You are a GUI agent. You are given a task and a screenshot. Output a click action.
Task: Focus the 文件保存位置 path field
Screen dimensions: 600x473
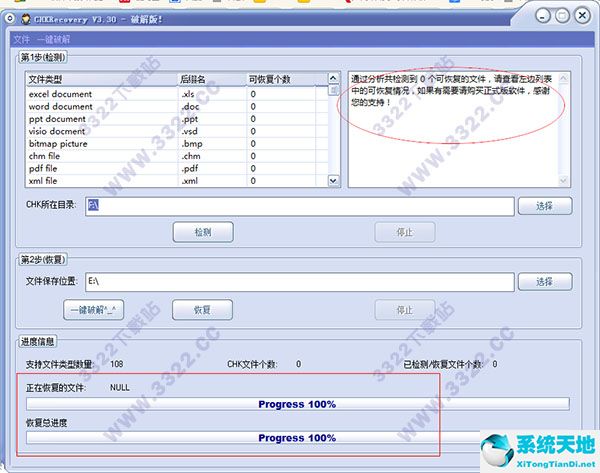click(300, 282)
